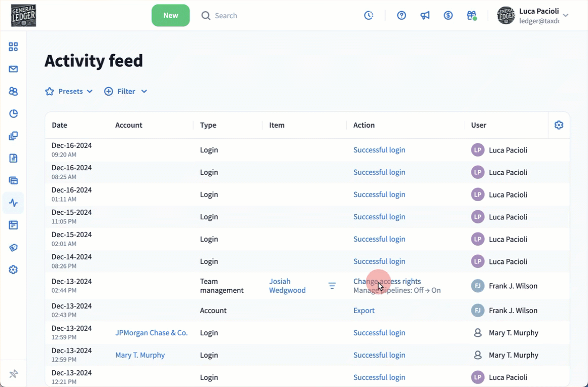Open the gift box icon in header
This screenshot has width=588, height=387.
pyautogui.click(x=471, y=16)
